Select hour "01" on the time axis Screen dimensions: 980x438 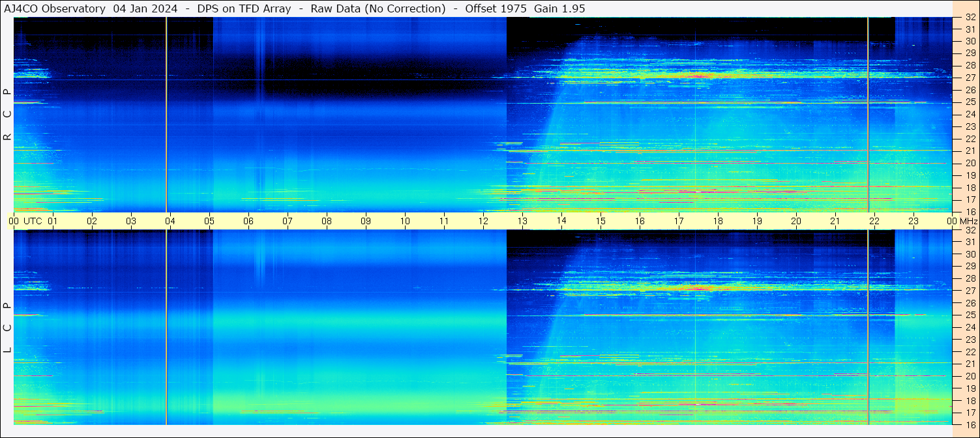tap(53, 221)
